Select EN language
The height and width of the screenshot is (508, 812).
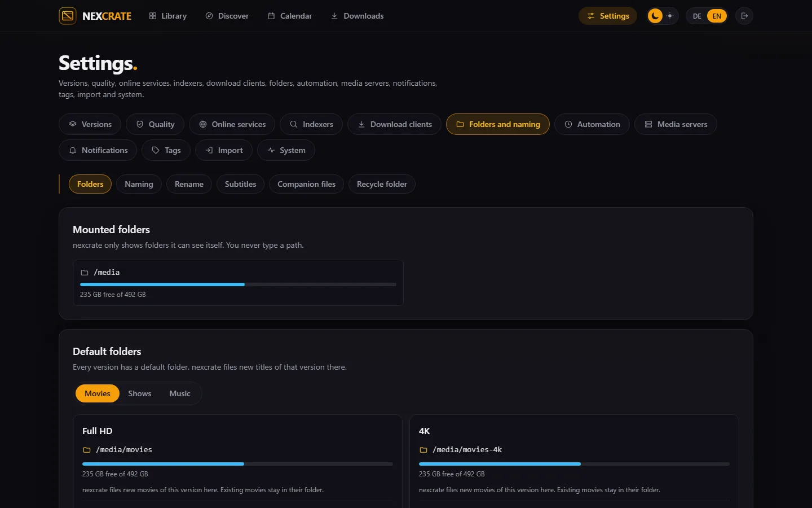[717, 16]
